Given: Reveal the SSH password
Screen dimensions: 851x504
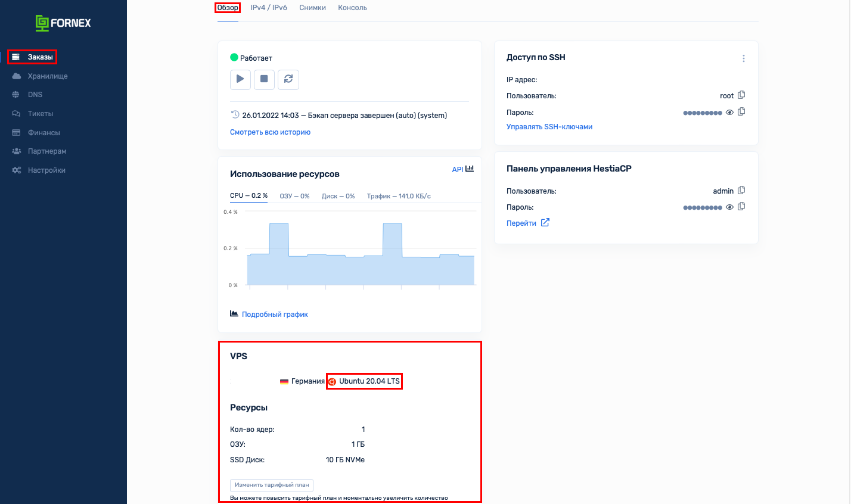Looking at the screenshot, I should pyautogui.click(x=729, y=112).
